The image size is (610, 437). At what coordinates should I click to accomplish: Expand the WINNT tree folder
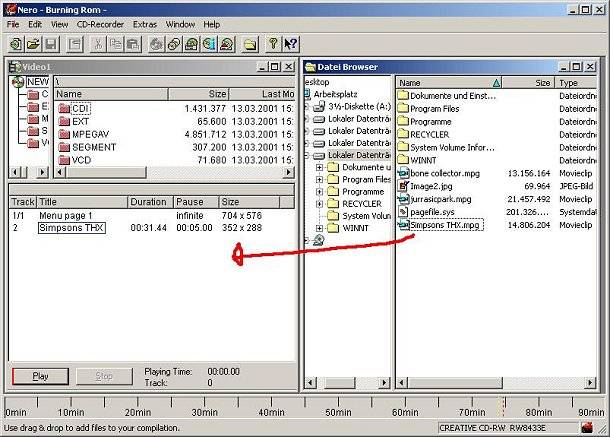click(319, 228)
